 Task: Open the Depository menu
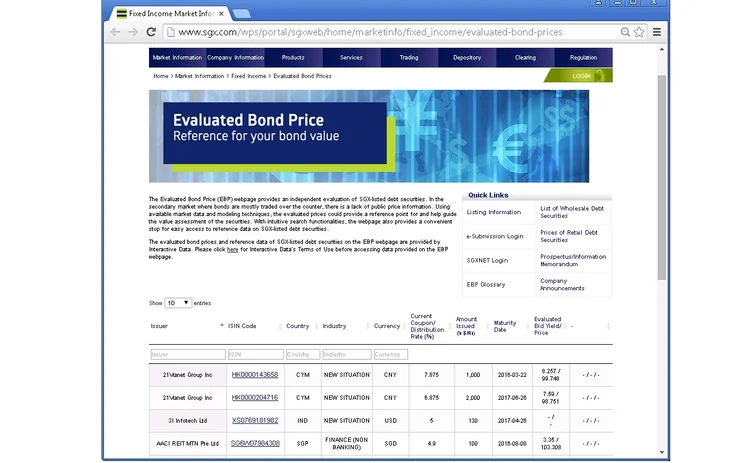[467, 57]
